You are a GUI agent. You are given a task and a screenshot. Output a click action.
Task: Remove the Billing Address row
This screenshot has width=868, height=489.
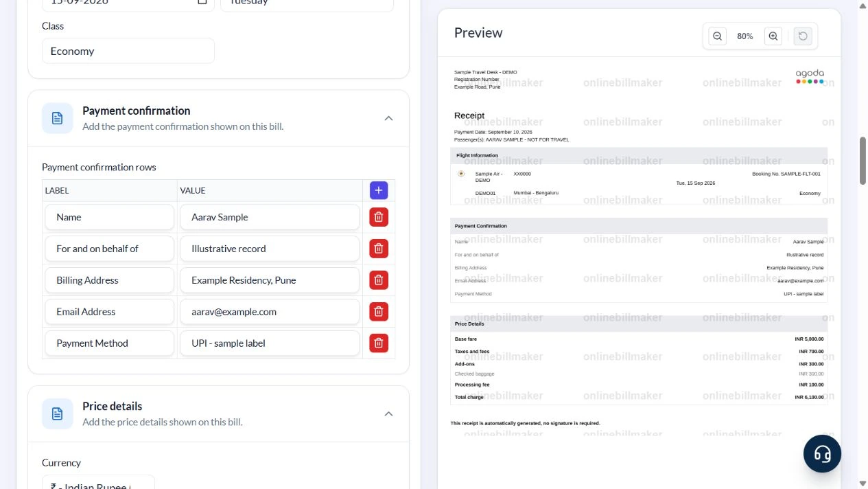(378, 280)
